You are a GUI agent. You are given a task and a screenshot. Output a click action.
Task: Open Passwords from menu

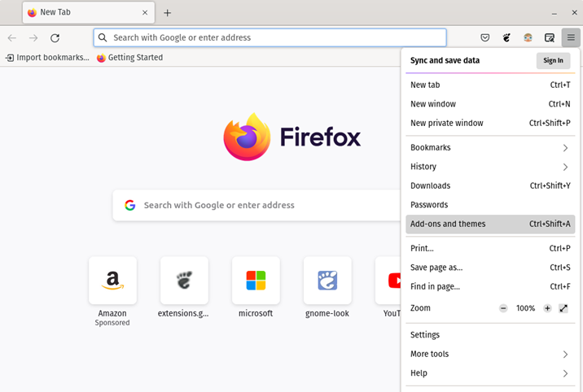point(490,205)
